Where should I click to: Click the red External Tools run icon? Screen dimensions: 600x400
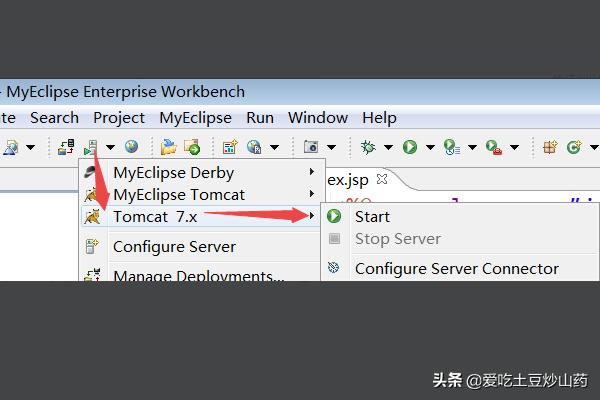coord(494,147)
